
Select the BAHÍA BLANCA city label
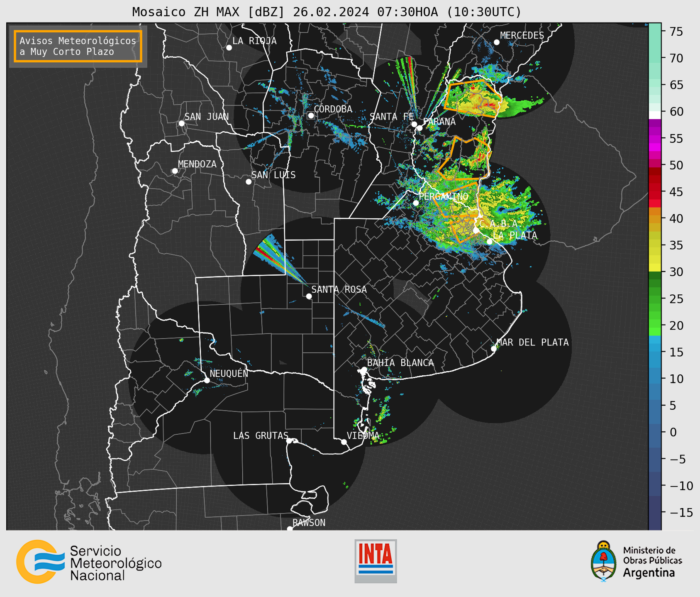[400, 362]
